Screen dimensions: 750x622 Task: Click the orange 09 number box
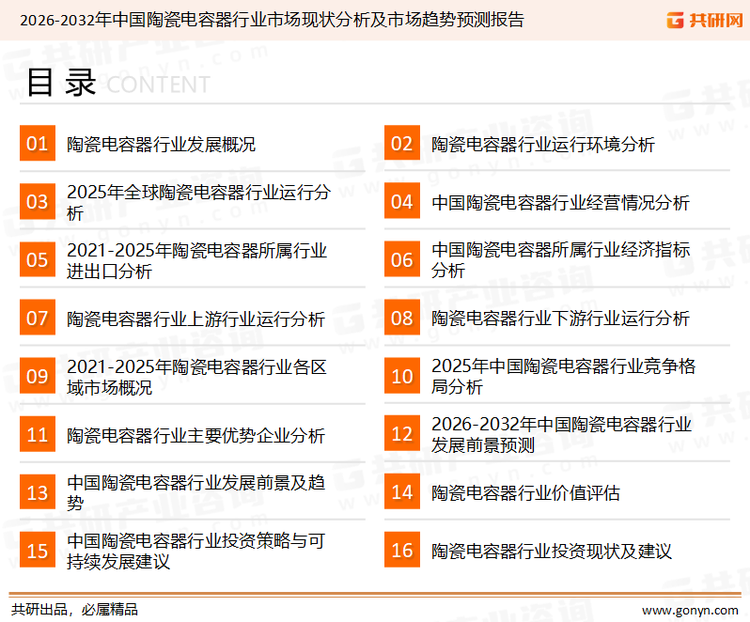pyautogui.click(x=37, y=376)
